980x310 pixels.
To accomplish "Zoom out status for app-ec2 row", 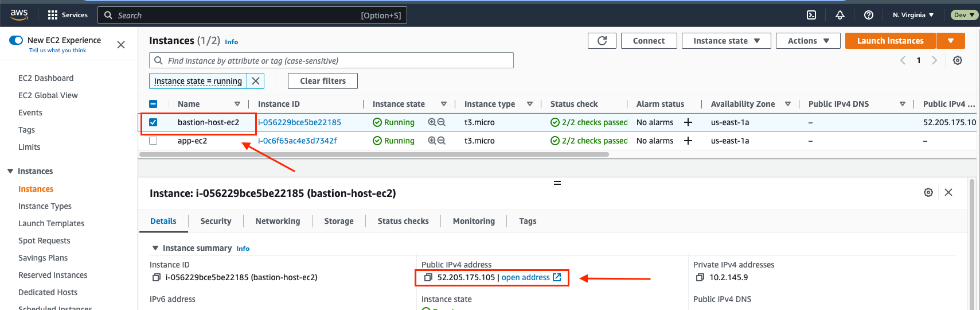I will coord(442,141).
